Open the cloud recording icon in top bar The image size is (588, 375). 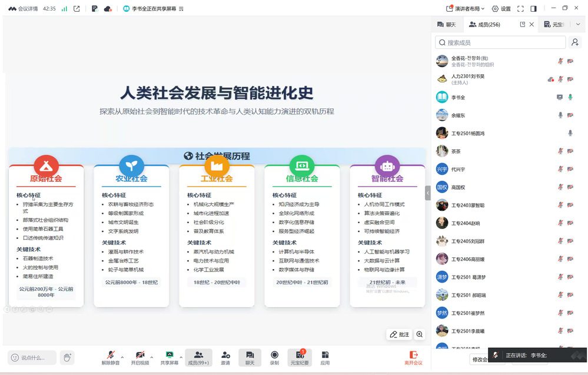coord(108,9)
